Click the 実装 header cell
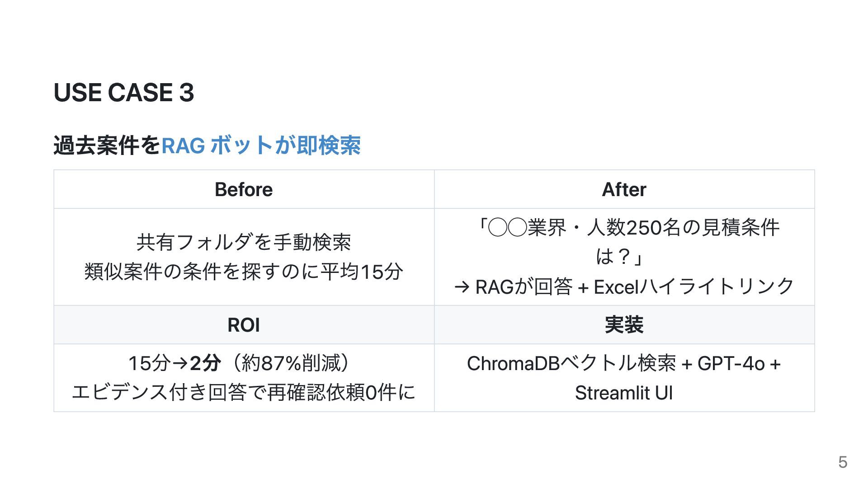This screenshot has height=488, width=868. (x=624, y=325)
